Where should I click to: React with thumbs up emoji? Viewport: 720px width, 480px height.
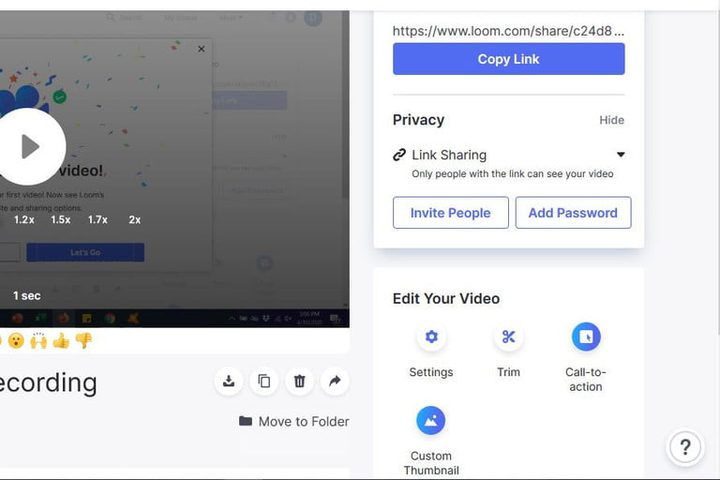click(x=61, y=341)
